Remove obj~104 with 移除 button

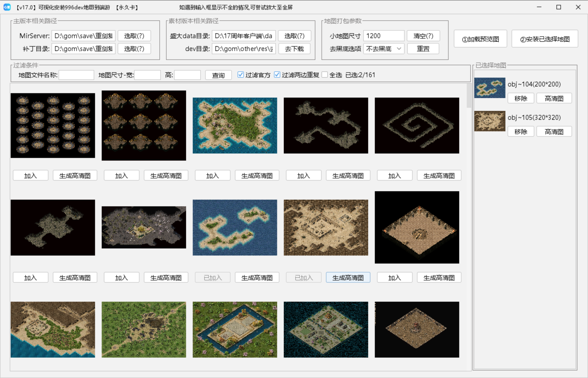(x=520, y=98)
